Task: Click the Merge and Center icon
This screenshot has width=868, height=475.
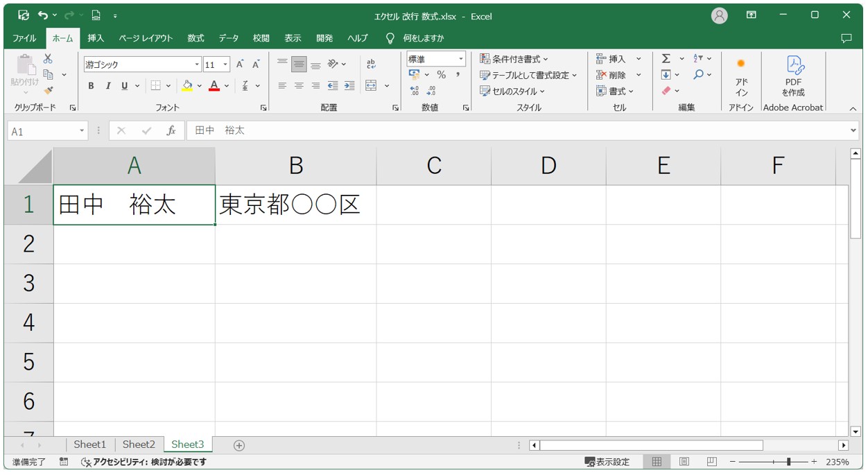Action: (371, 86)
